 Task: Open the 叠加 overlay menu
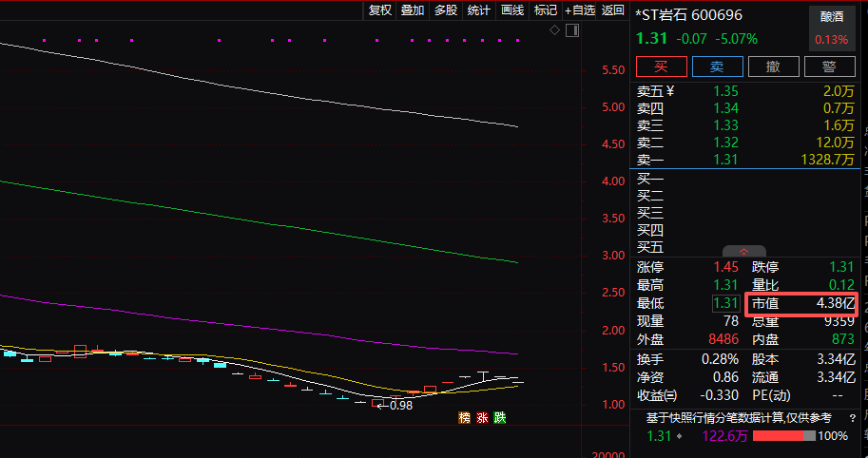point(413,10)
